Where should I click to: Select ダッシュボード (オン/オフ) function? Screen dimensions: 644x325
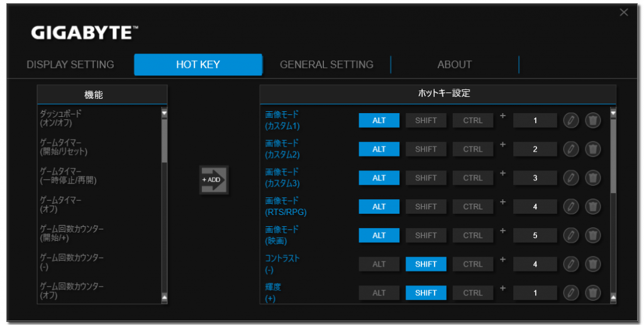(61, 118)
